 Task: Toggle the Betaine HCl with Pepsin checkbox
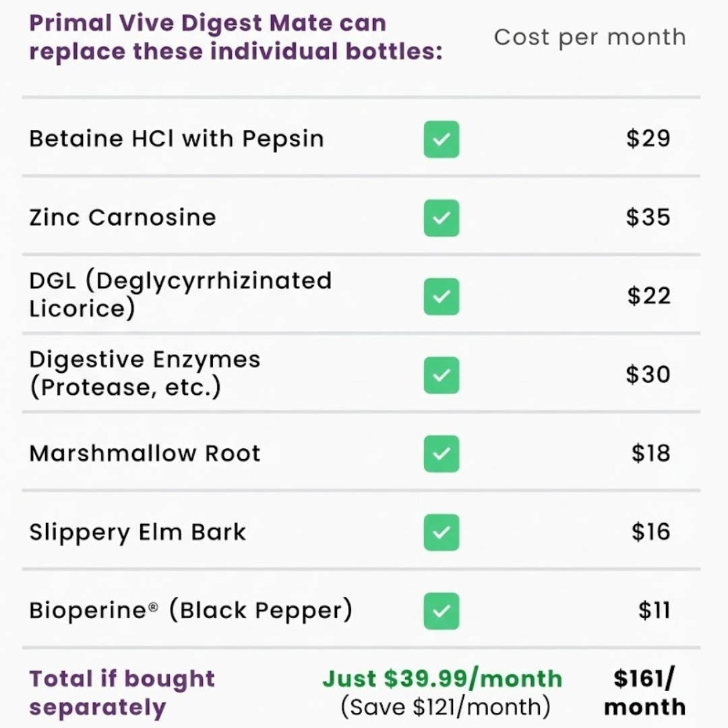click(442, 139)
